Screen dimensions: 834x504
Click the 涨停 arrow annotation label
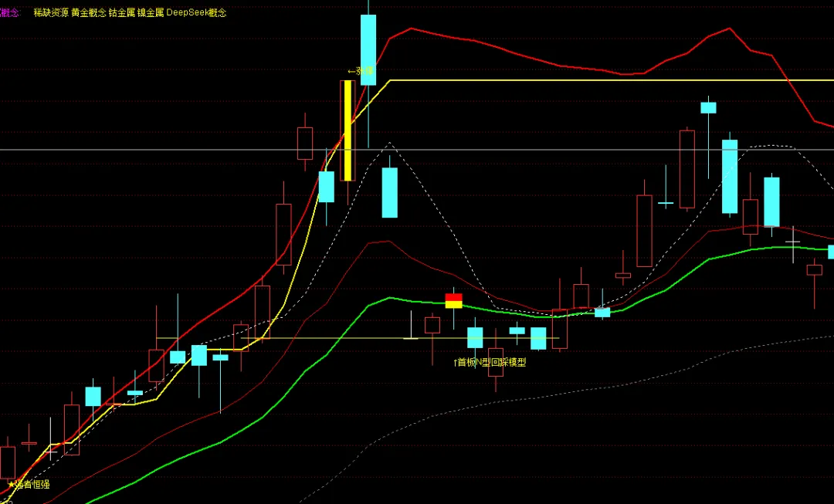(x=361, y=71)
